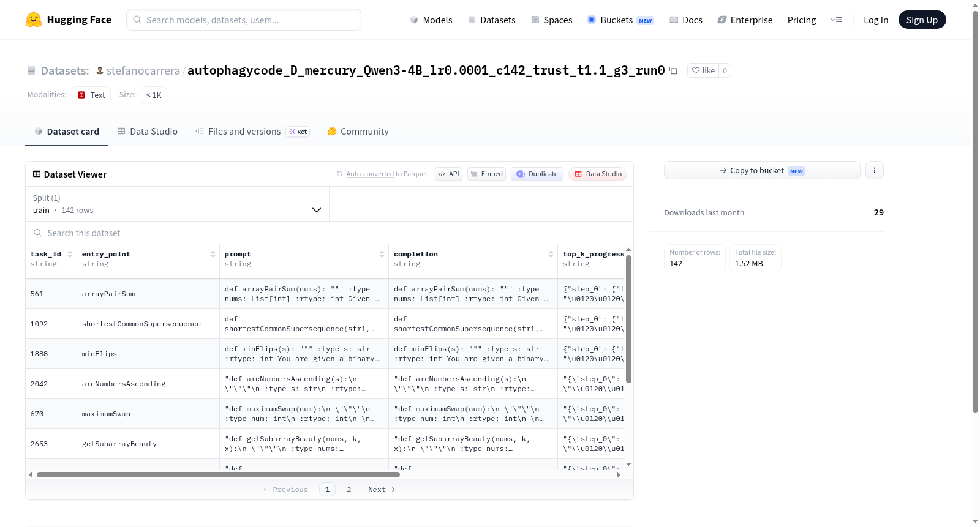Click the Text modality tag
The width and height of the screenshot is (980, 527).
91,95
